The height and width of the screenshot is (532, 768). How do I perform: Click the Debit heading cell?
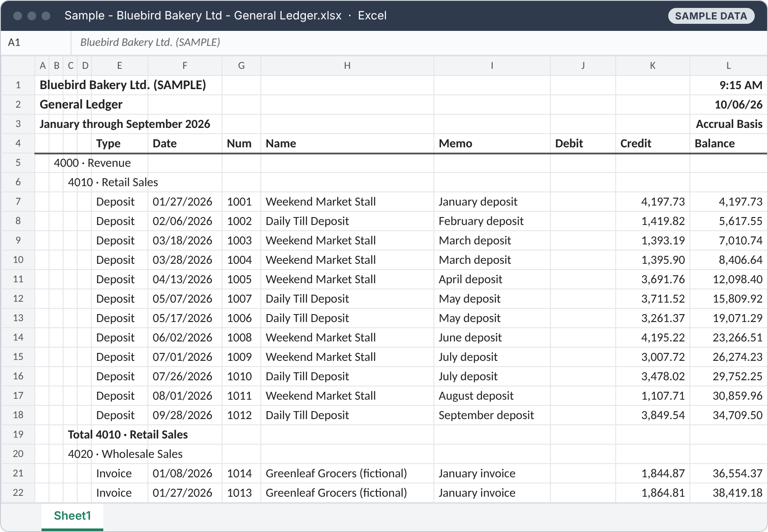coord(583,143)
